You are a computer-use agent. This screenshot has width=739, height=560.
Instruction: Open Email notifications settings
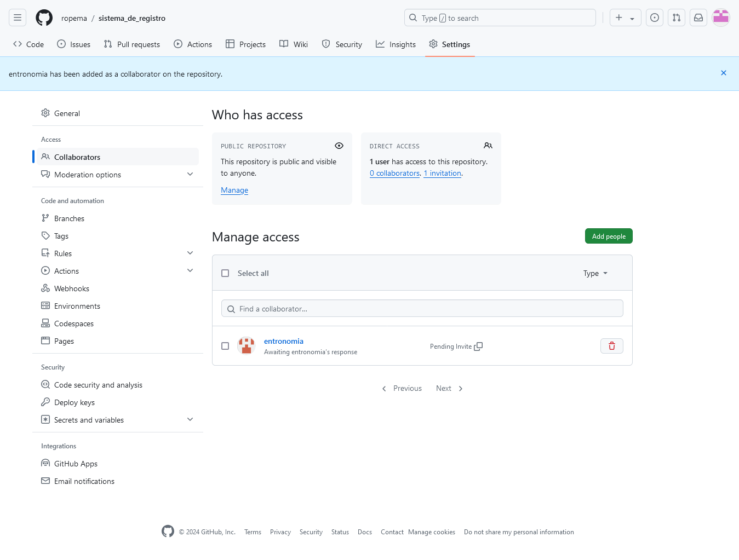(x=118, y=481)
